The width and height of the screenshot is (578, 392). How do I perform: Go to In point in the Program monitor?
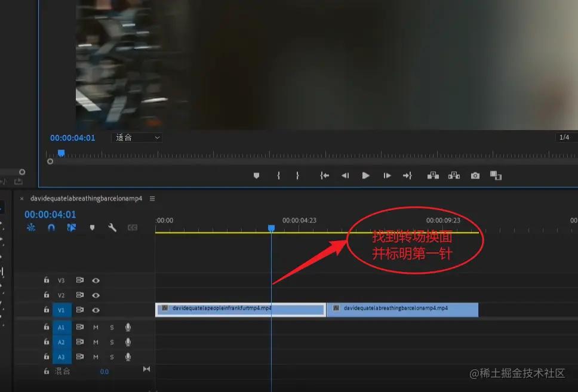pyautogui.click(x=325, y=176)
